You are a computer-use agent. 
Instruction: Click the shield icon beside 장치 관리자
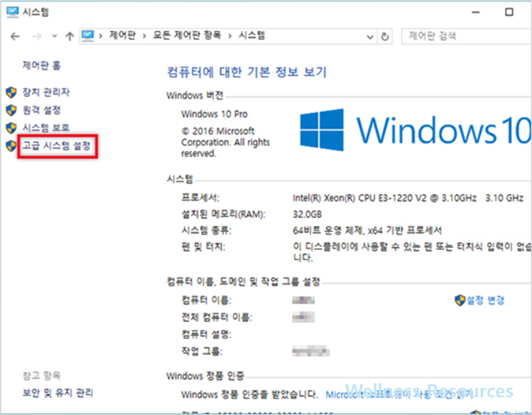click(x=11, y=92)
